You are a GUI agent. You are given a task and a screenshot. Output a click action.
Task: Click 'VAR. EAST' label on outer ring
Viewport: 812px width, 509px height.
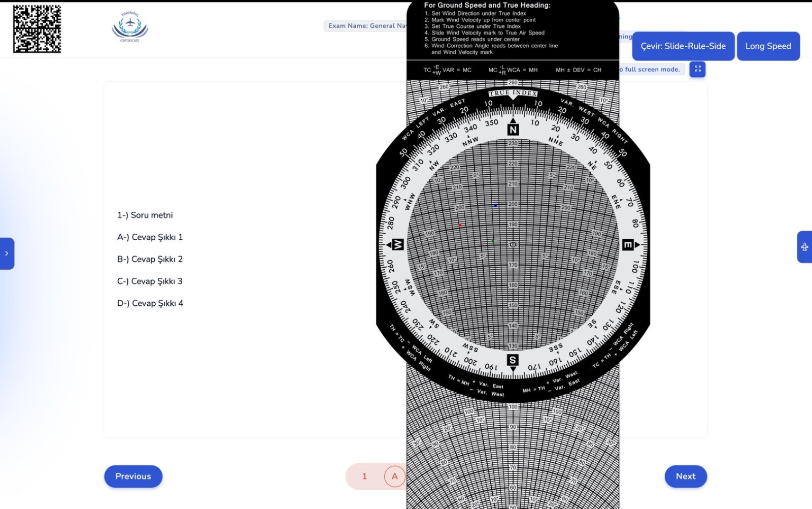(x=449, y=108)
